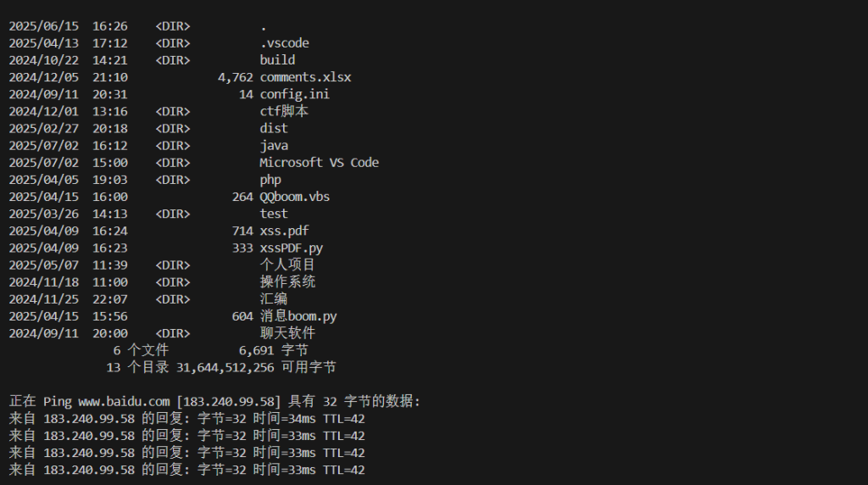The height and width of the screenshot is (485, 868).
Task: Click the Microsoft VS Code directory name
Action: pos(319,163)
